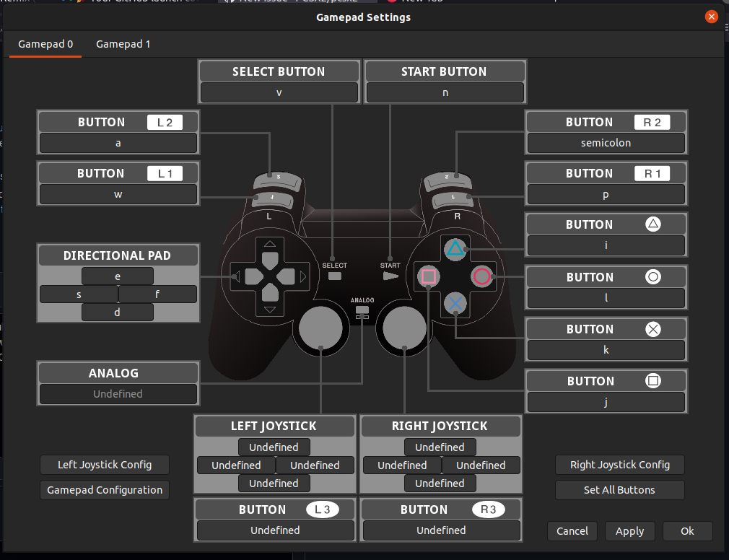Screen dimensions: 729x560
Task: Click the Triangle button icon badge
Action: click(x=653, y=224)
